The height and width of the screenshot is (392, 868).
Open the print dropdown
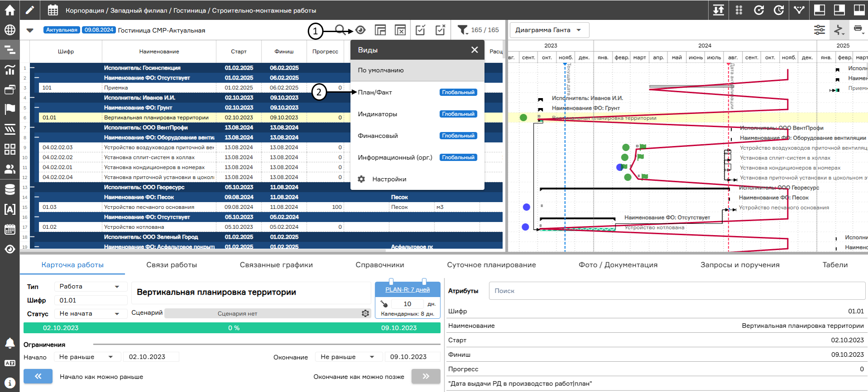tap(858, 30)
